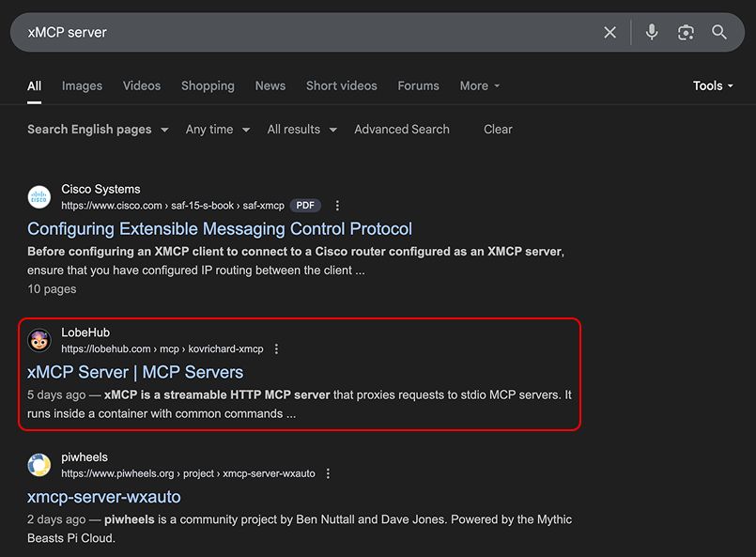Click the LobeHub site name
Image resolution: width=756 pixels, height=557 pixels.
click(85, 333)
